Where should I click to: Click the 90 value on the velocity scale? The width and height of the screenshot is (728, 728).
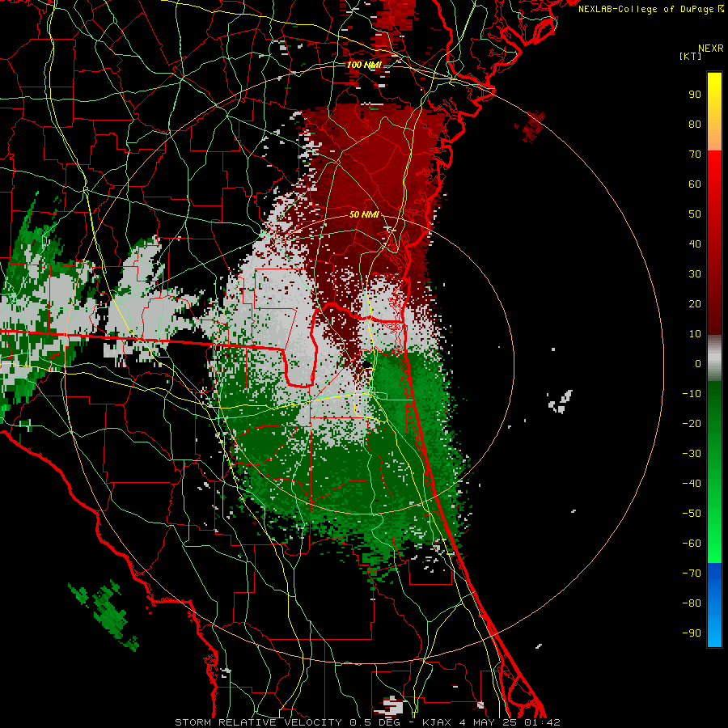coord(695,95)
